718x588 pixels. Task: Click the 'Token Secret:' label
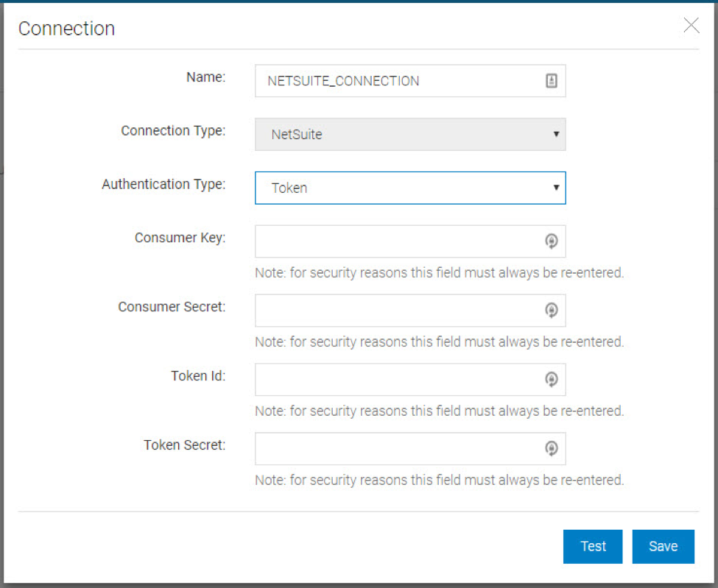185,444
